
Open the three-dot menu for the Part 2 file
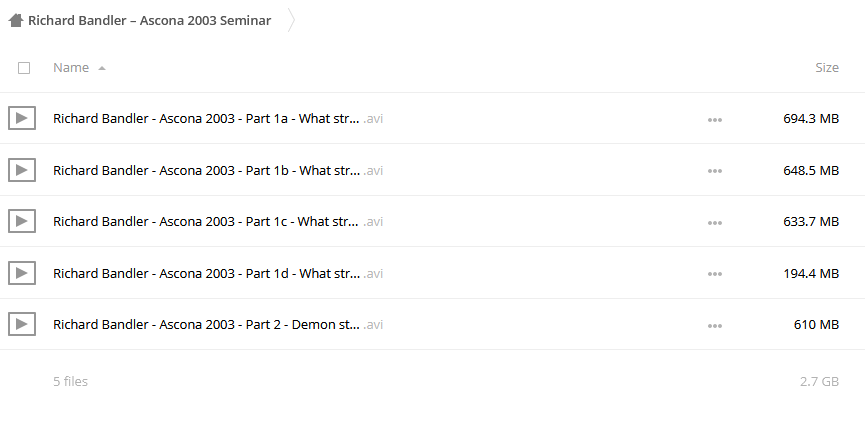click(x=714, y=325)
